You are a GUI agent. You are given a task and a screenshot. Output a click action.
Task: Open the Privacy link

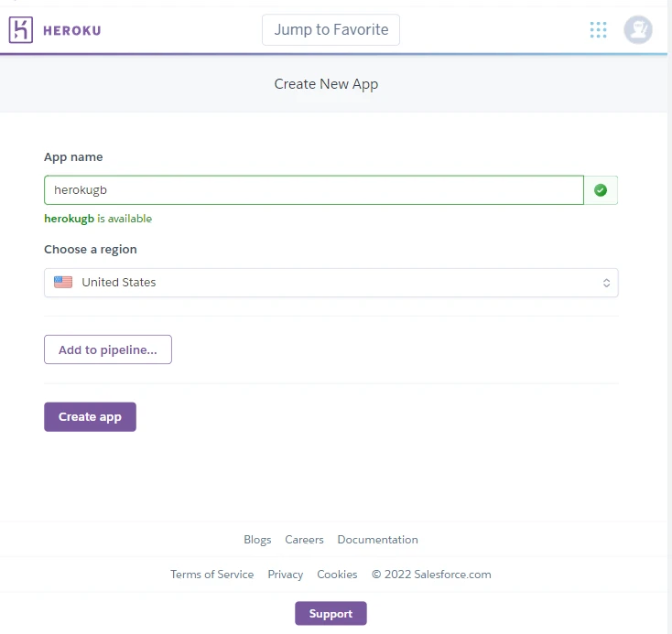coord(285,575)
